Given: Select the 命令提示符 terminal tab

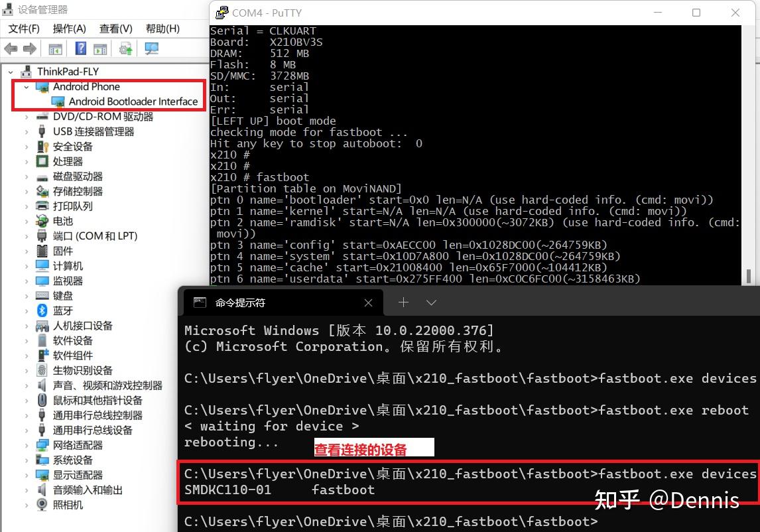Looking at the screenshot, I should tap(242, 302).
